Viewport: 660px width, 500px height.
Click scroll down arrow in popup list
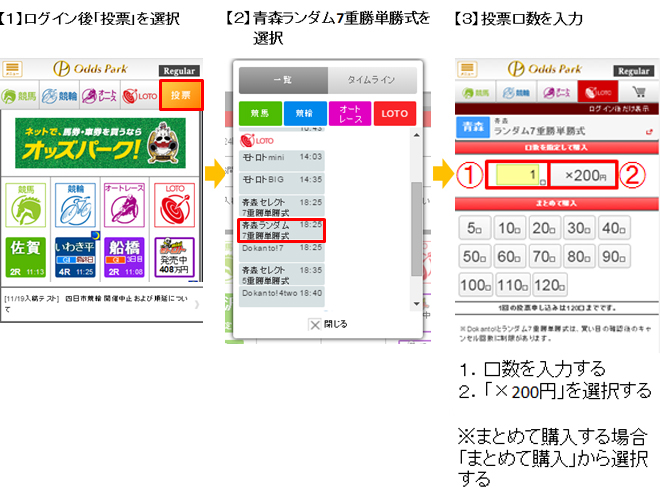tap(416, 303)
